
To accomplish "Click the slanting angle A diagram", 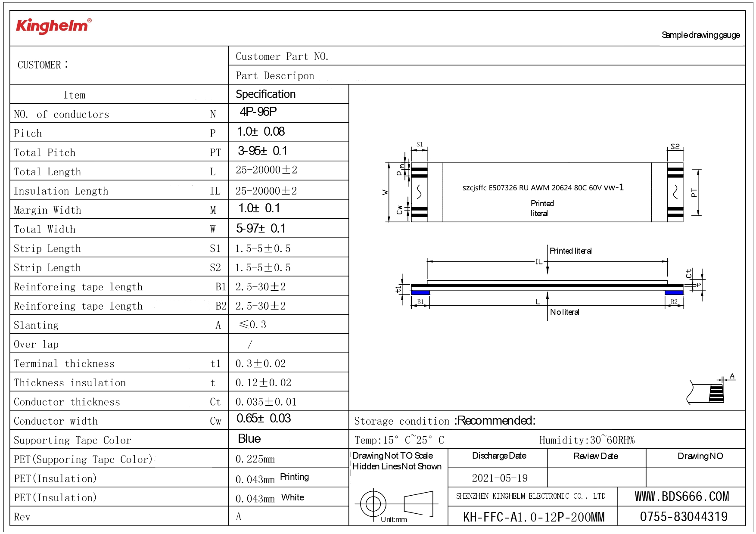I will point(711,390).
